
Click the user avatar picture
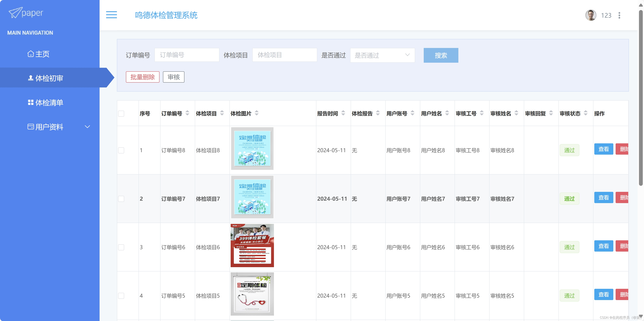[591, 15]
